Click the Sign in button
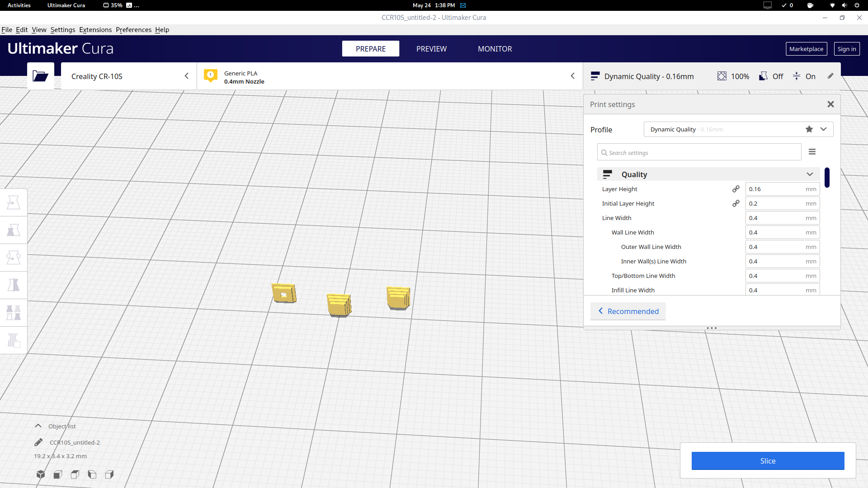Image resolution: width=868 pixels, height=488 pixels. click(847, 49)
